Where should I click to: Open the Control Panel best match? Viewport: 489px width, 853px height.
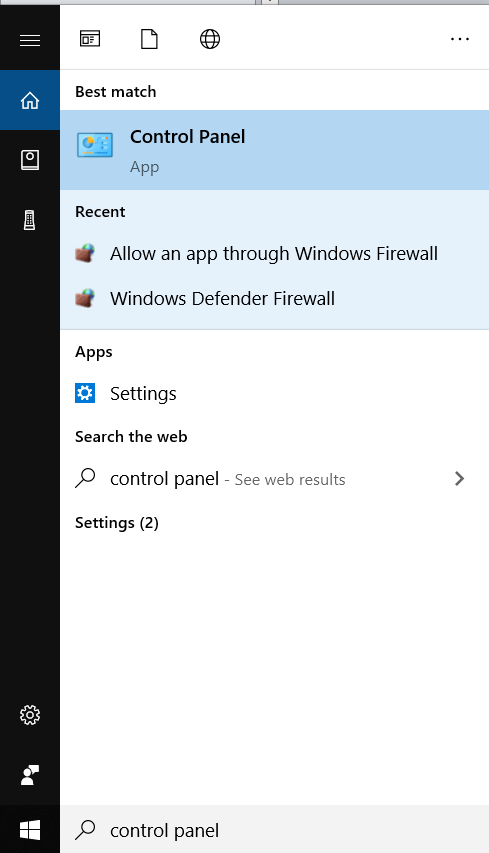pos(274,150)
